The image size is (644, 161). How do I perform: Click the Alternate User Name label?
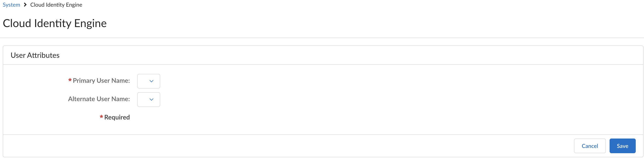point(99,99)
